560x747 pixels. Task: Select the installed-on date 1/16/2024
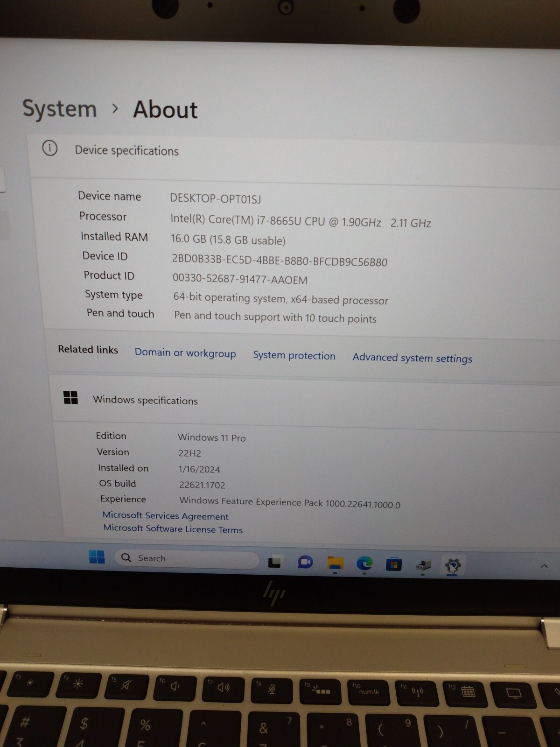[x=199, y=469]
